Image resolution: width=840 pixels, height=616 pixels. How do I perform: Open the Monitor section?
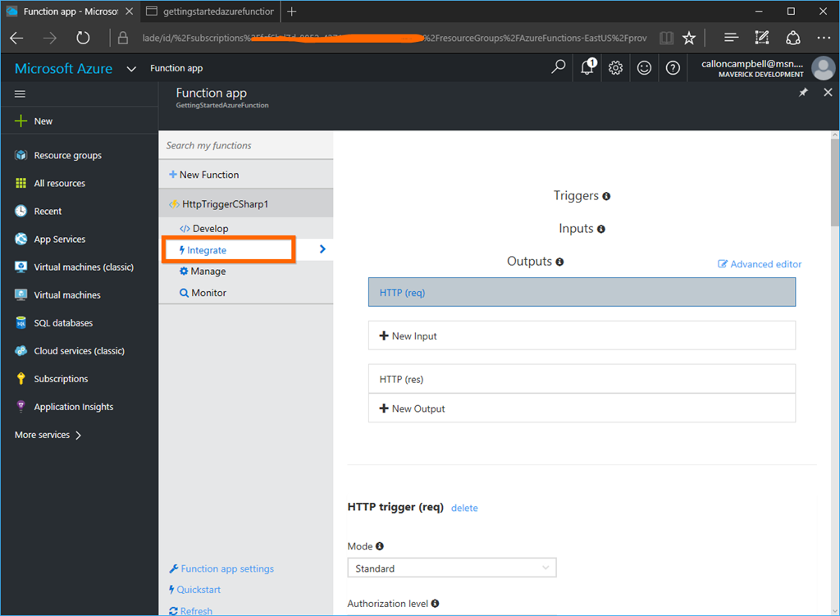208,293
